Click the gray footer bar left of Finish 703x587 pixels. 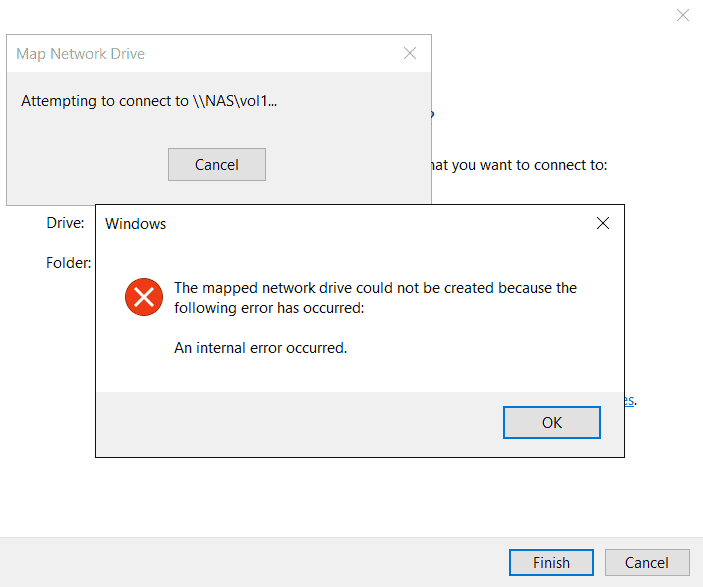[250, 562]
